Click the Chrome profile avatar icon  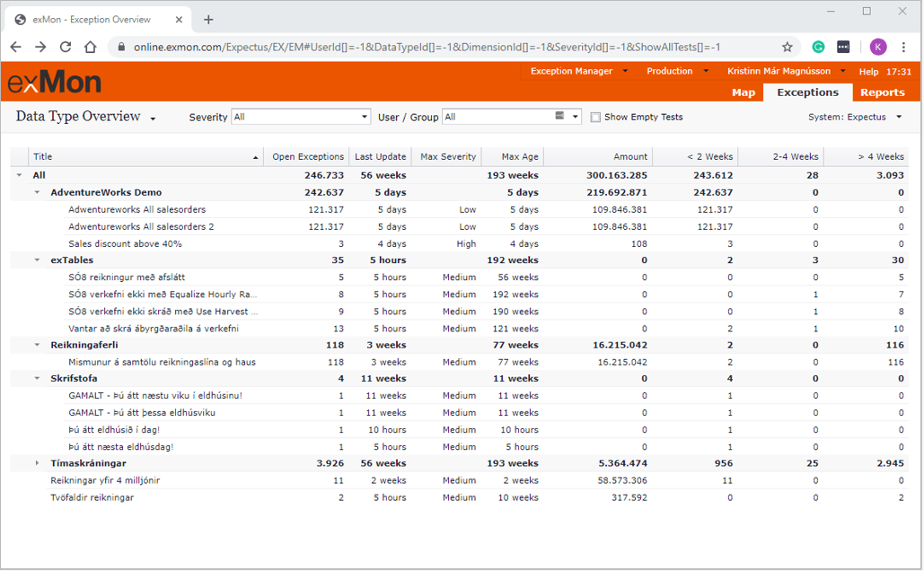tap(877, 47)
